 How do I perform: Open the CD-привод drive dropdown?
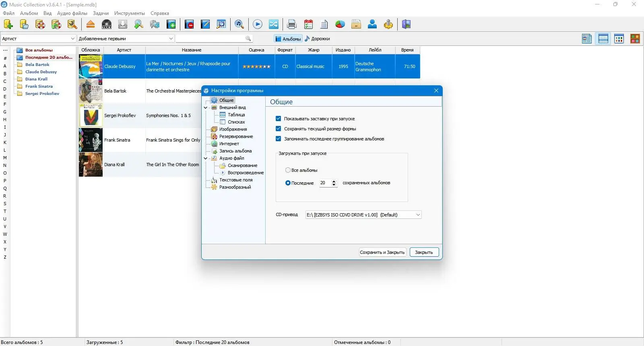pyautogui.click(x=363, y=215)
